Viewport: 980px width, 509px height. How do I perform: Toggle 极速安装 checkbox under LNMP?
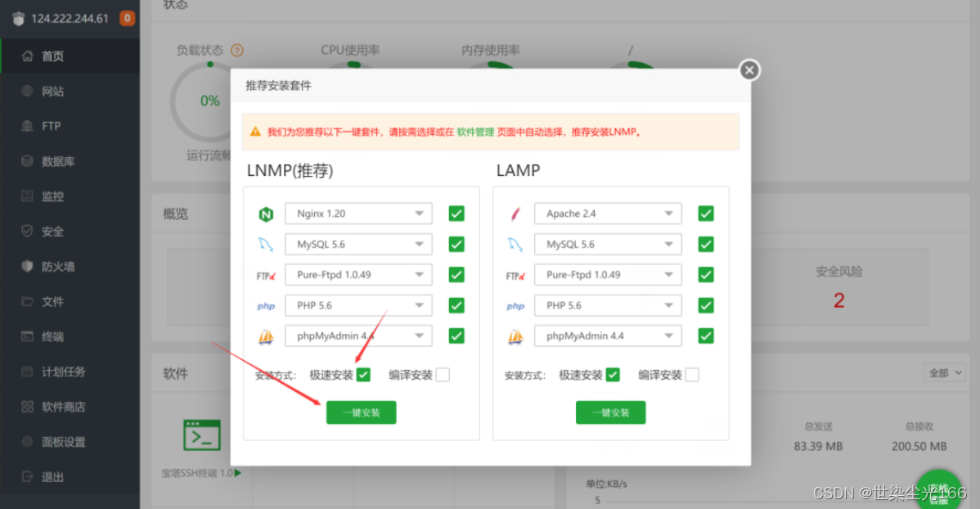tap(363, 375)
